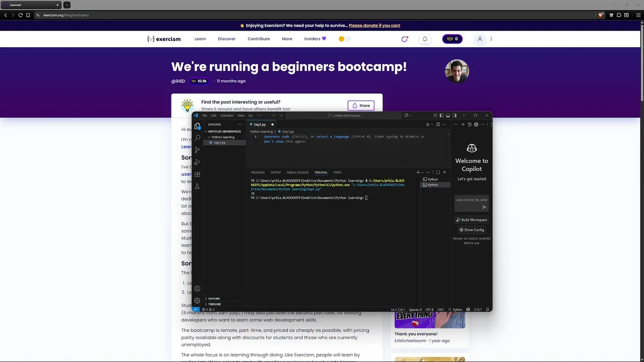
Task: Show Copilot chat history
Action: click(469, 124)
